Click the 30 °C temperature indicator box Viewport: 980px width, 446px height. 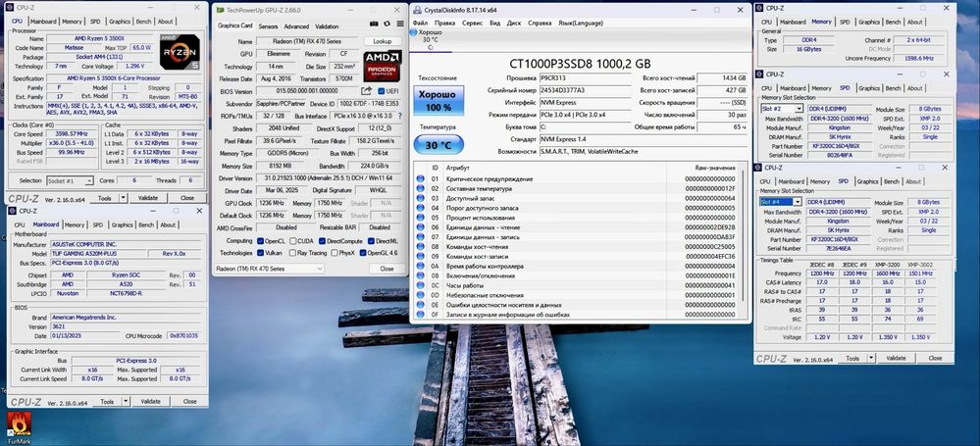(438, 145)
